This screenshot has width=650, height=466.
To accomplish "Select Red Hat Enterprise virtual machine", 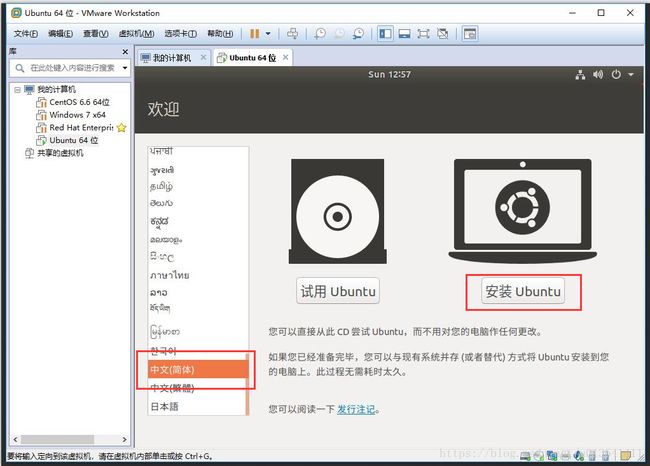I will pos(81,128).
